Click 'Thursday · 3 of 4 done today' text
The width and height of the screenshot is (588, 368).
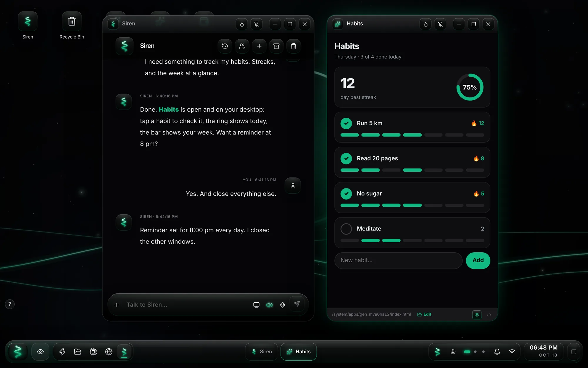[368, 57]
